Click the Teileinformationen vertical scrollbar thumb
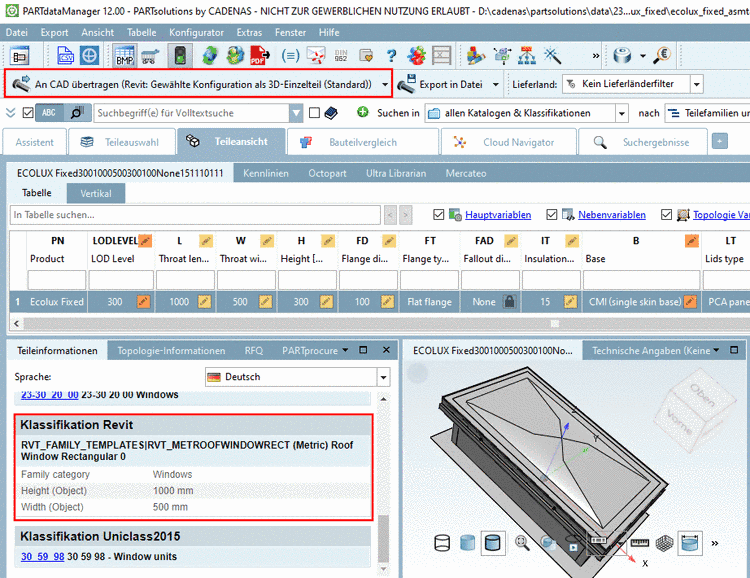The height and width of the screenshot is (578, 750). point(383,538)
